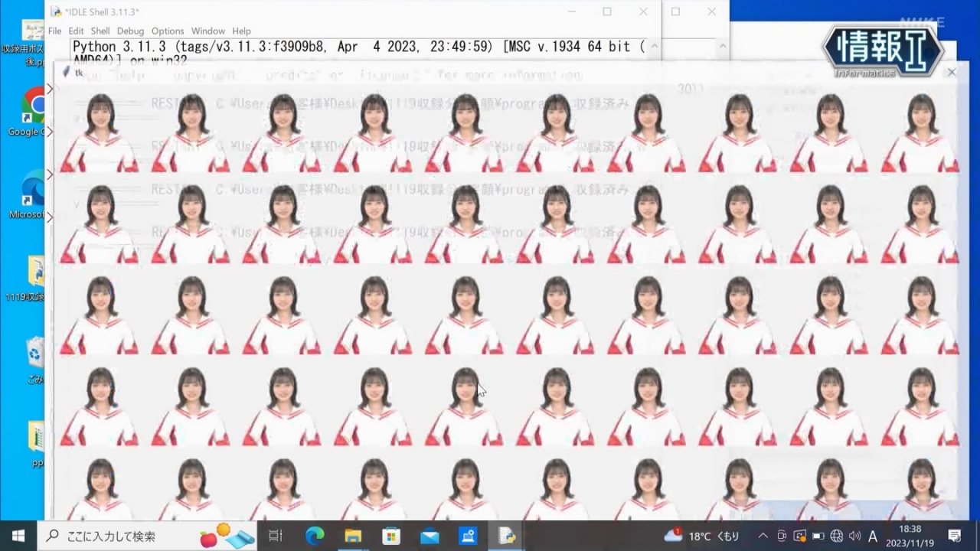Open Microsoft Store from the taskbar
Image resolution: width=980 pixels, height=551 pixels.
(391, 536)
